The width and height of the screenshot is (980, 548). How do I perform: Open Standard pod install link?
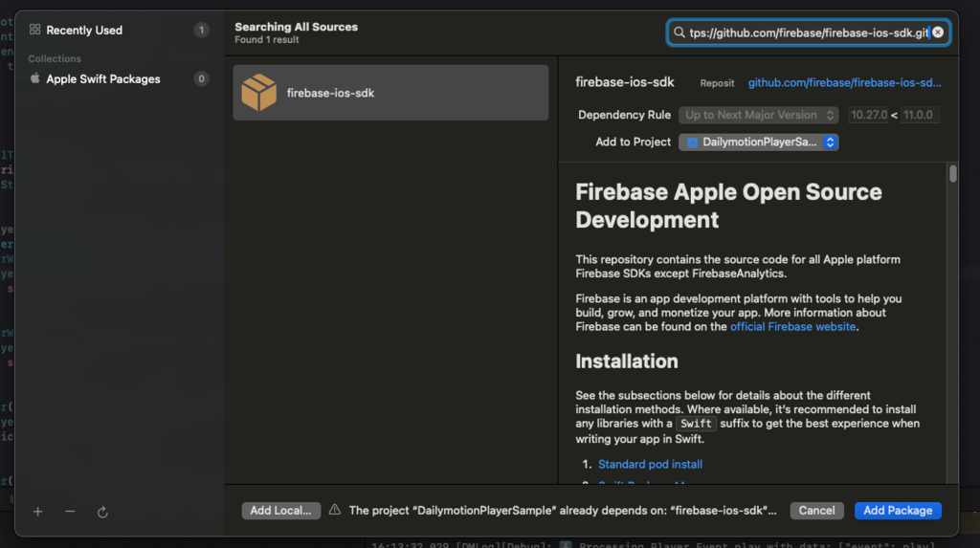pos(650,464)
